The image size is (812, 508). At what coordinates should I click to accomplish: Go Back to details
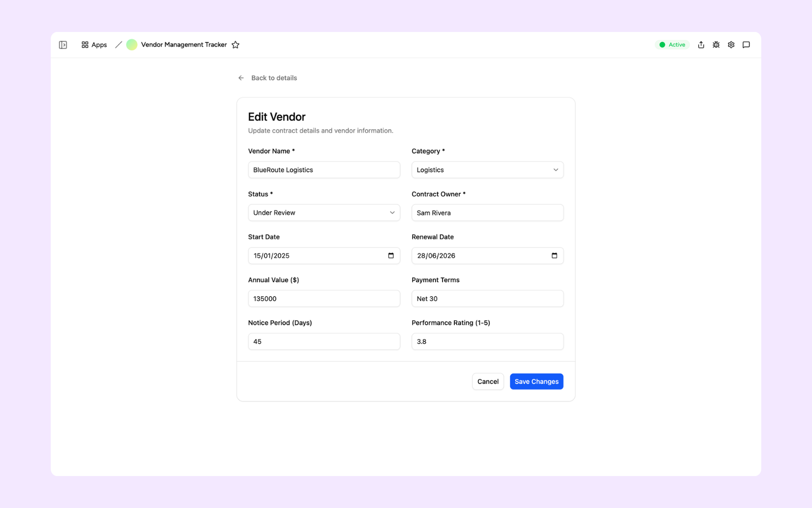coord(274,78)
